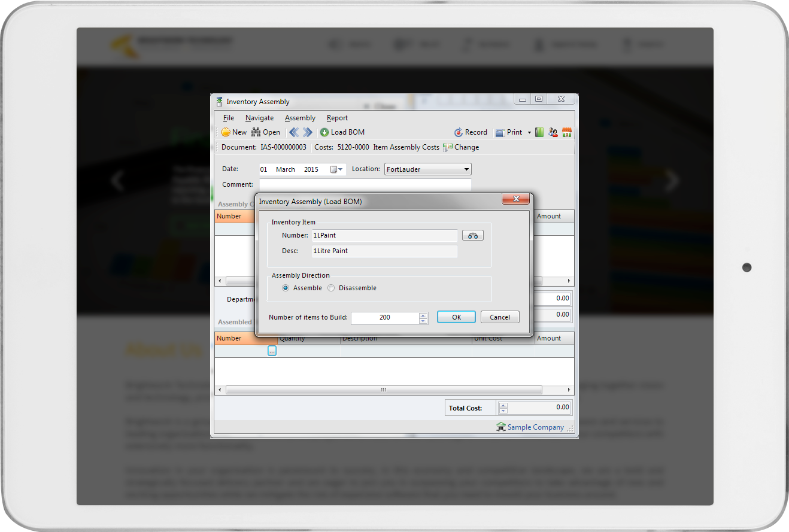This screenshot has height=532, width=789.
Task: Open the Assembly menu
Action: [x=300, y=118]
